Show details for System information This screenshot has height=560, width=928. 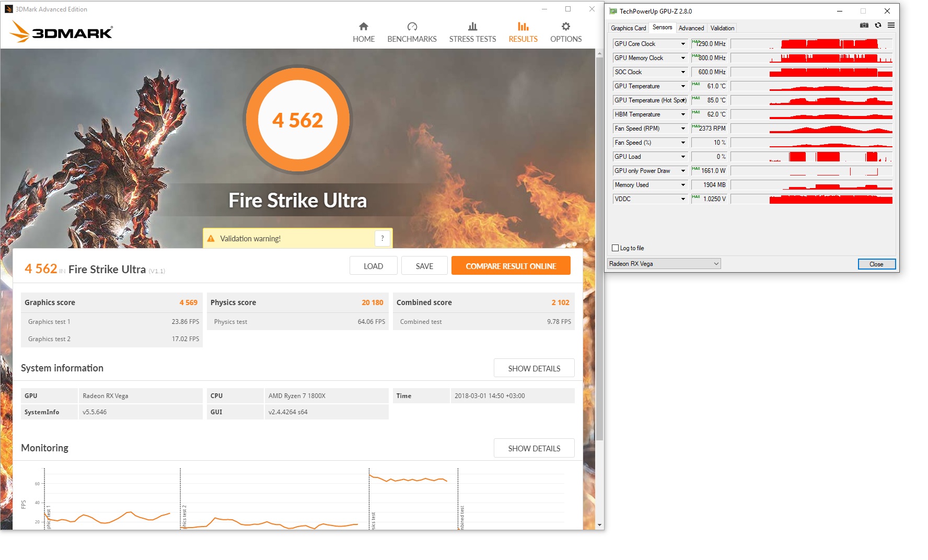tap(534, 368)
